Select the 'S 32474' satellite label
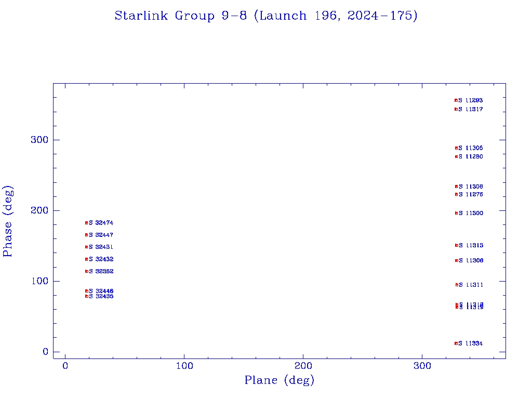Image resolution: width=532 pixels, height=399 pixels. tap(101, 223)
